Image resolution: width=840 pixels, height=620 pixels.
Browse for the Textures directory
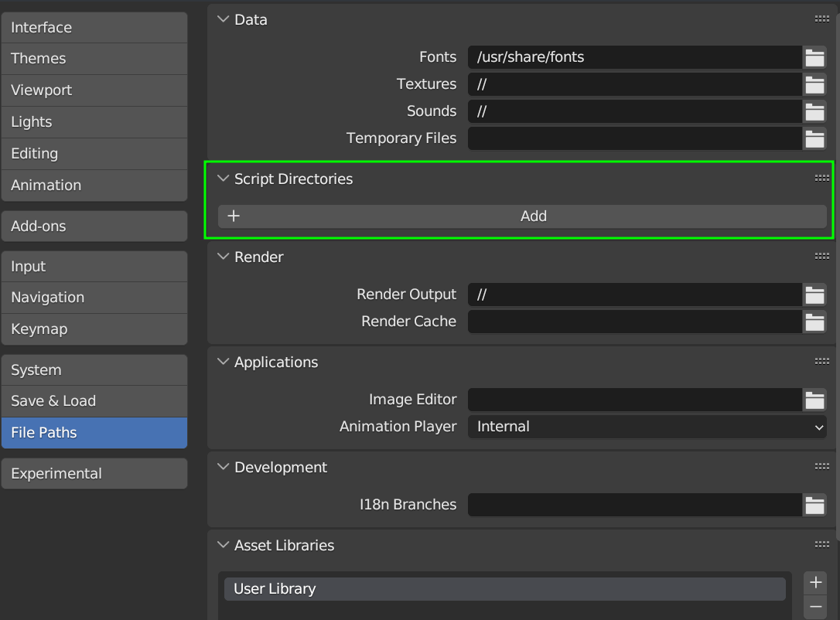point(814,84)
